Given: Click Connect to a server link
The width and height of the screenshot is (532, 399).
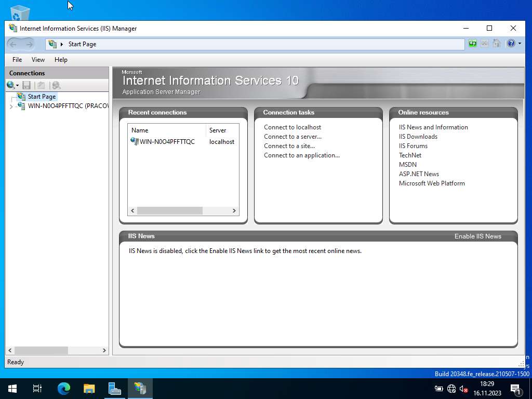Looking at the screenshot, I should pyautogui.click(x=293, y=137).
